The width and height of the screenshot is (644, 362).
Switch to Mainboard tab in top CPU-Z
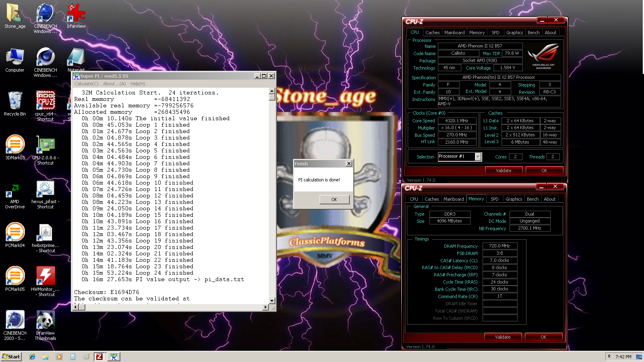coord(454,33)
